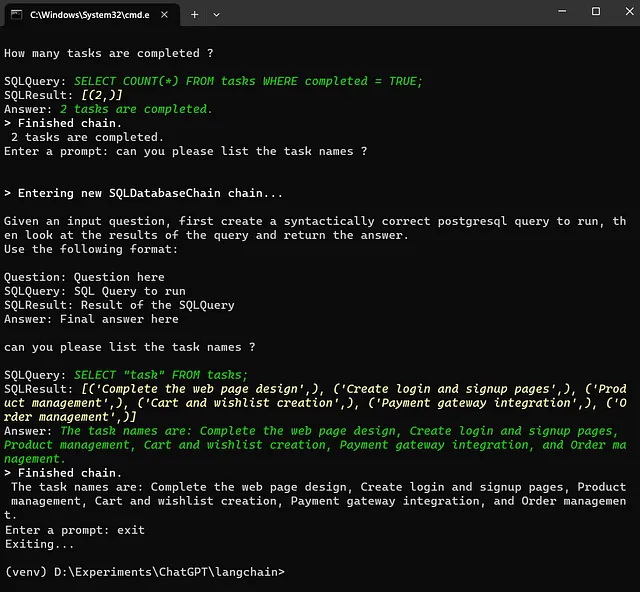Image resolution: width=640 pixels, height=592 pixels.
Task: Click 'Answer: Final answer here' line
Action: pos(91,319)
